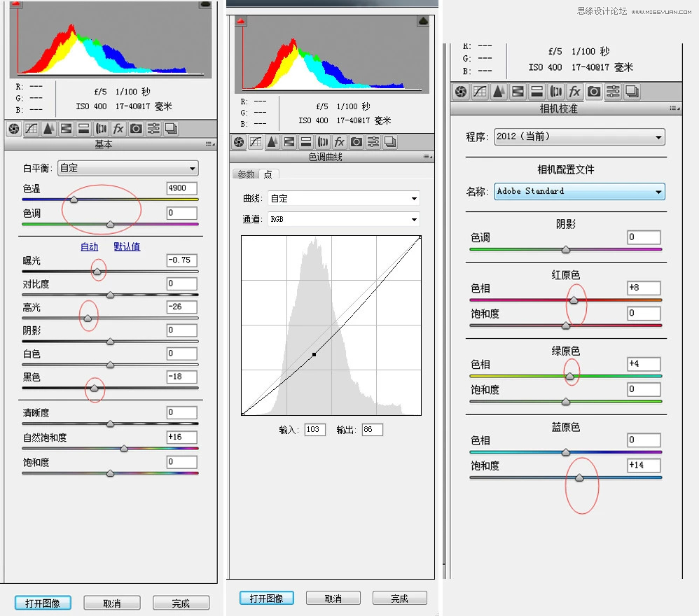
Task: Open Snapshots icon in Camera Calibration panel
Action: coord(632,92)
